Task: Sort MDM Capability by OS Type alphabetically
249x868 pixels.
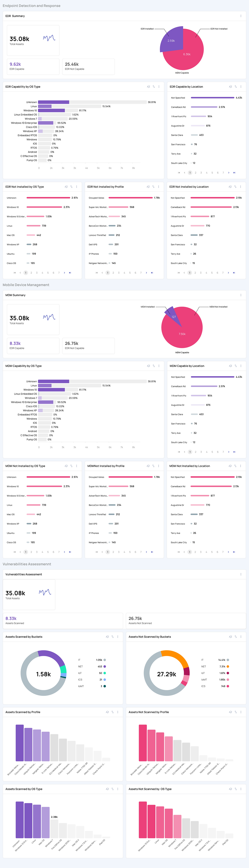Action: 148,366
